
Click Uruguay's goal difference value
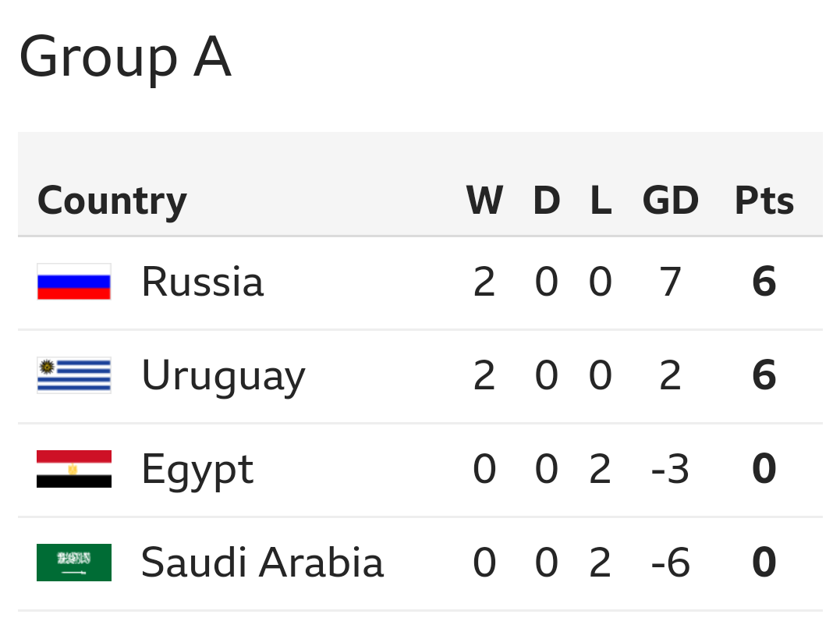(670, 375)
